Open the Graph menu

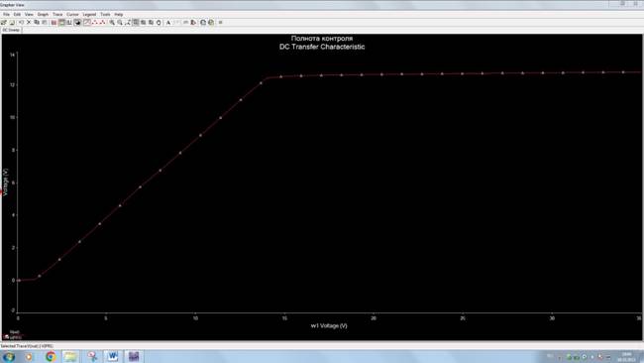(x=43, y=15)
